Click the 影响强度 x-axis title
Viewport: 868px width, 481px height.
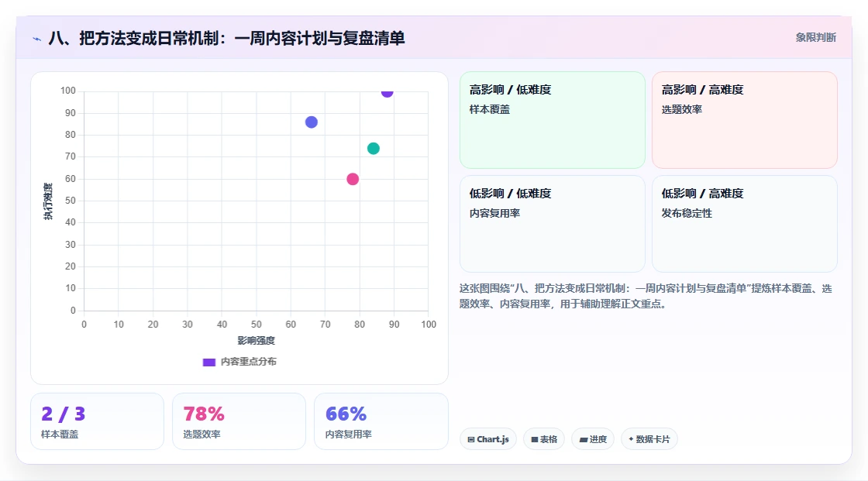(x=257, y=340)
